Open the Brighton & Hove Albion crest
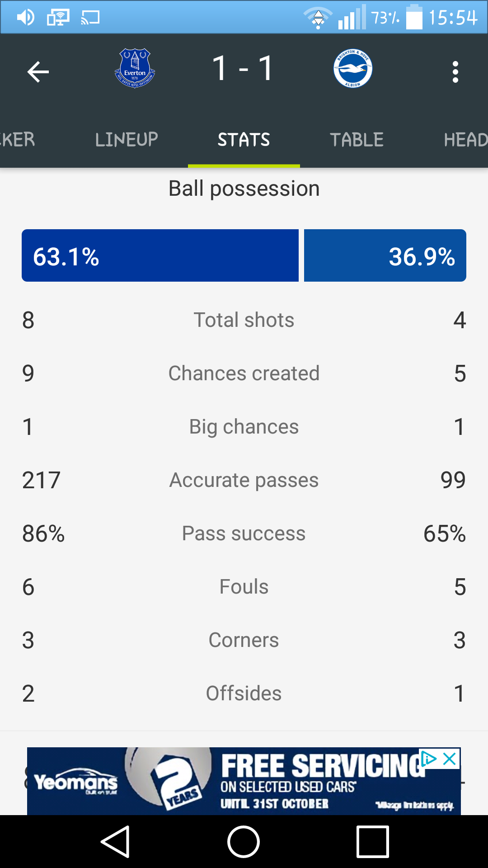 (353, 68)
